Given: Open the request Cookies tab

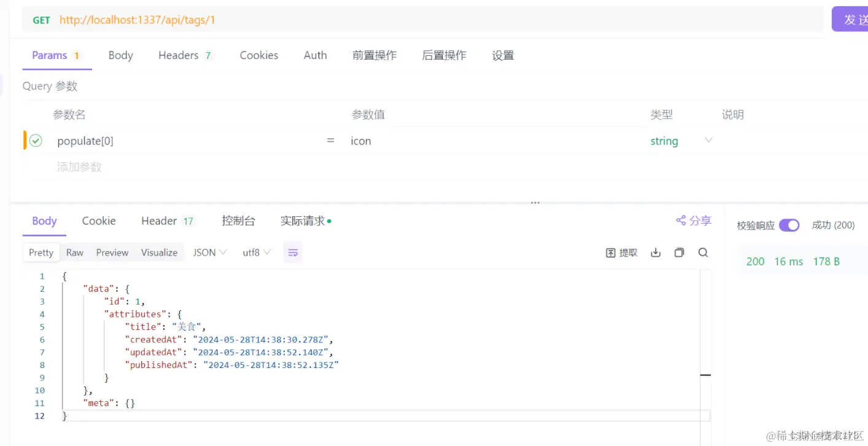Looking at the screenshot, I should pos(258,55).
